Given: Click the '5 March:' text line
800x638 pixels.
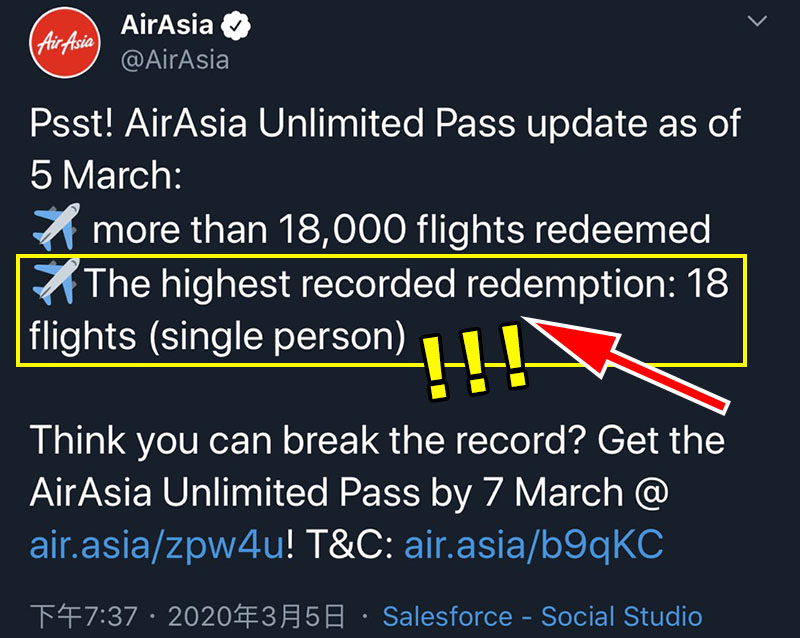Looking at the screenshot, I should [x=106, y=175].
